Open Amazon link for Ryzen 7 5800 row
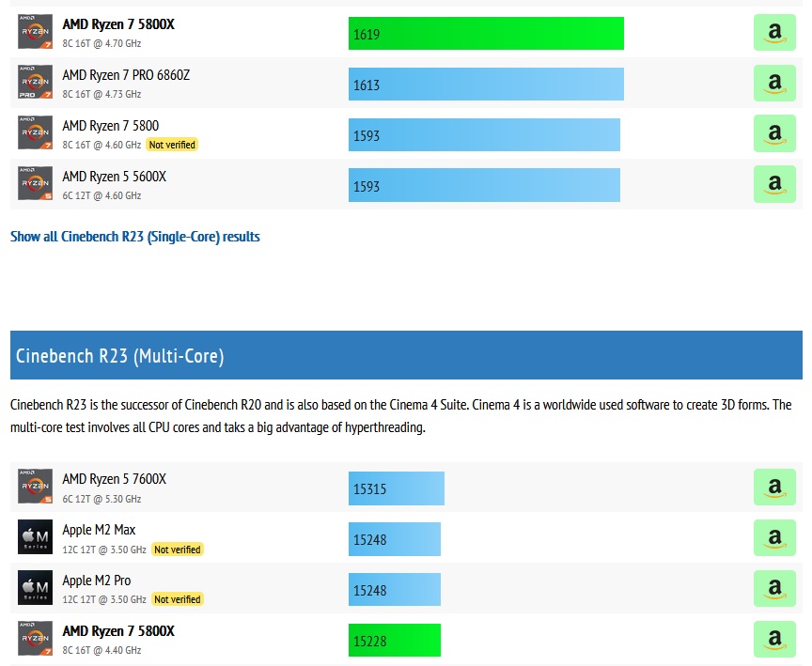Screen dimensions: 812x666 (x=774, y=133)
